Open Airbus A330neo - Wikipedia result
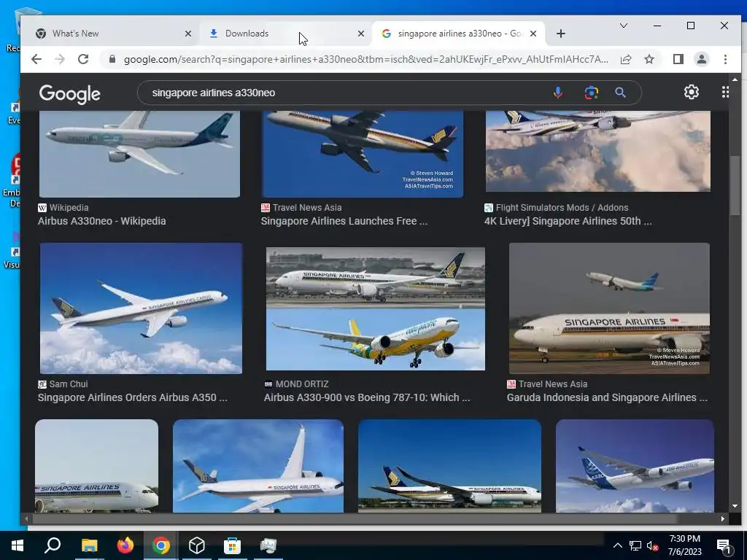 tap(102, 221)
